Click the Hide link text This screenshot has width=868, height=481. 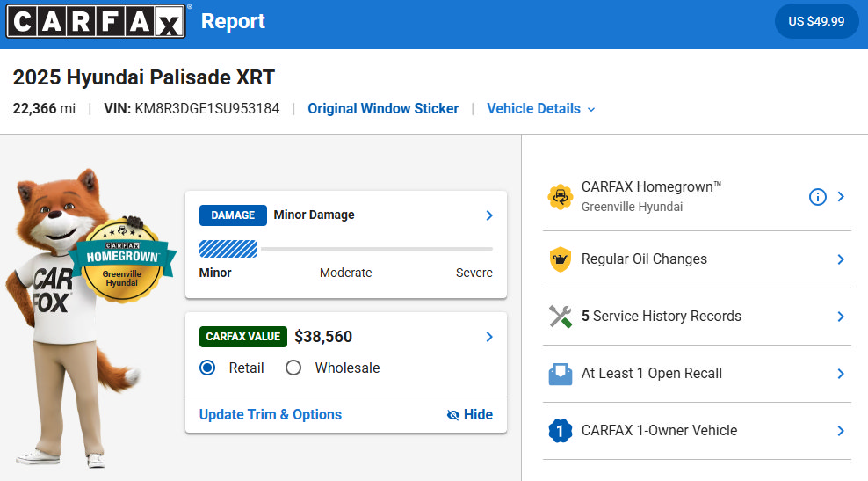point(478,414)
